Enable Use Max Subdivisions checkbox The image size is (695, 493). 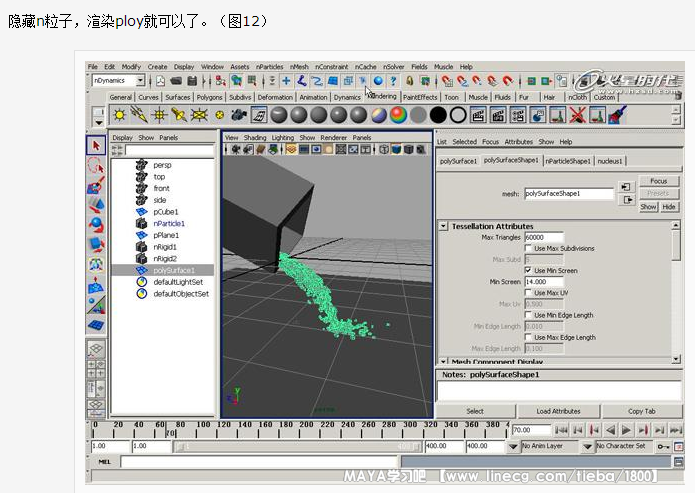(x=528, y=248)
